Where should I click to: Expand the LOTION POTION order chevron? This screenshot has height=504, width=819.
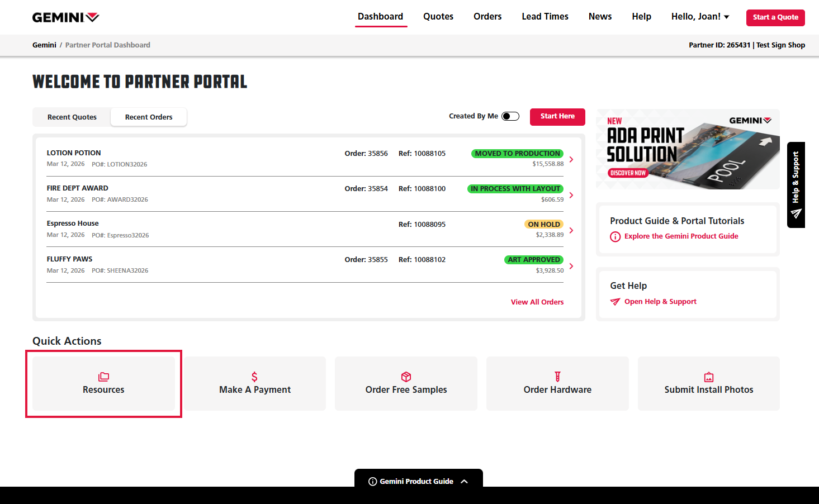pos(571,159)
